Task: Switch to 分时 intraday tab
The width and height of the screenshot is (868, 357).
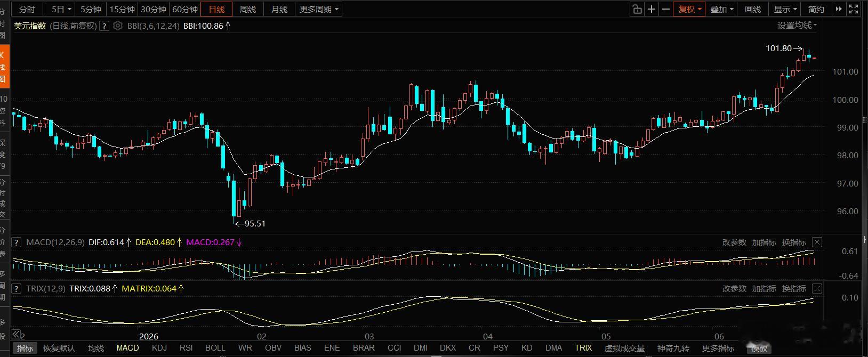Action: point(27,9)
